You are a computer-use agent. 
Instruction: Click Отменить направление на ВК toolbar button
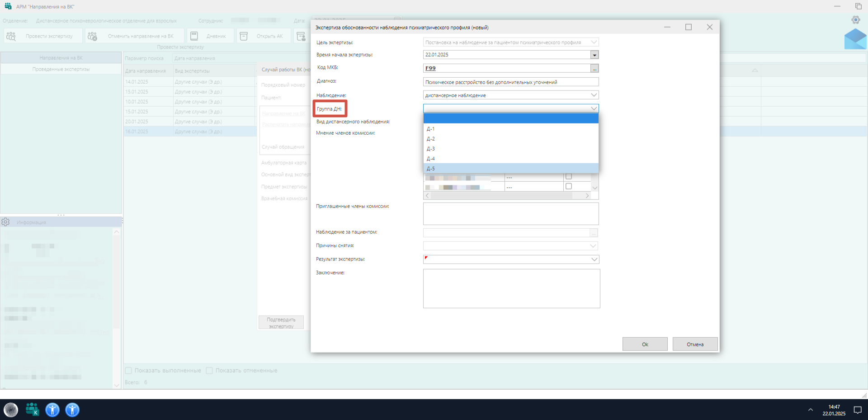click(135, 36)
